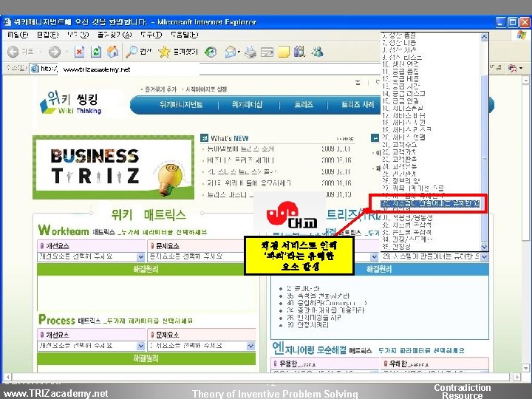Open fourth What's NEW news entry dated 01.16
The width and height of the screenshot is (532, 399).
249,183
